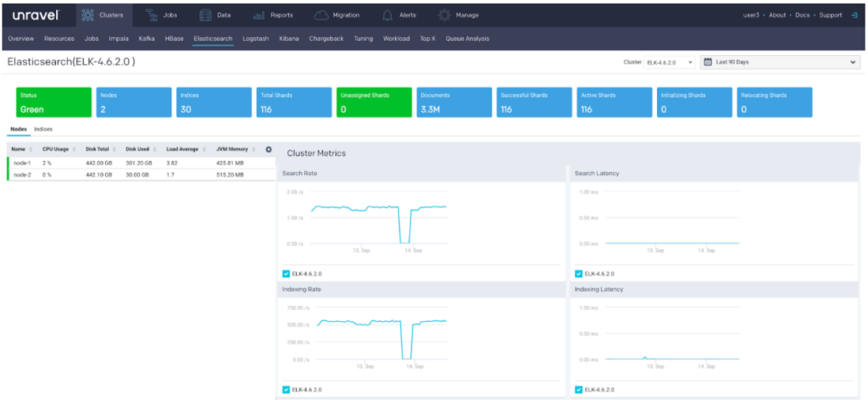Click the Unassigned Shards tile
Viewport: 868px width, 400px height.
(374, 103)
